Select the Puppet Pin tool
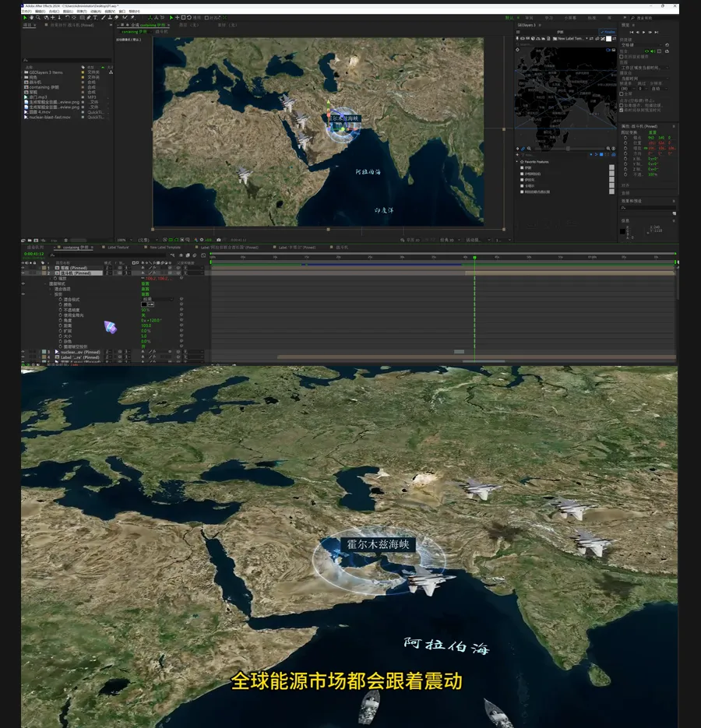The height and width of the screenshot is (728, 701). coord(133,18)
